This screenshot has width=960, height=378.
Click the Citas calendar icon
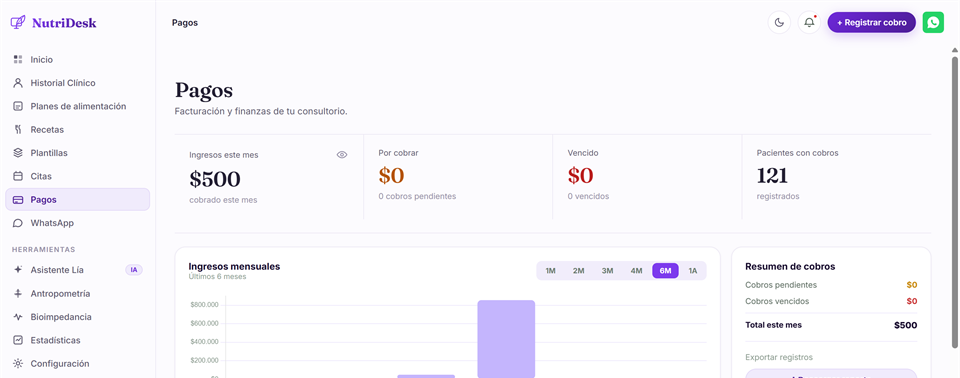coord(18,176)
